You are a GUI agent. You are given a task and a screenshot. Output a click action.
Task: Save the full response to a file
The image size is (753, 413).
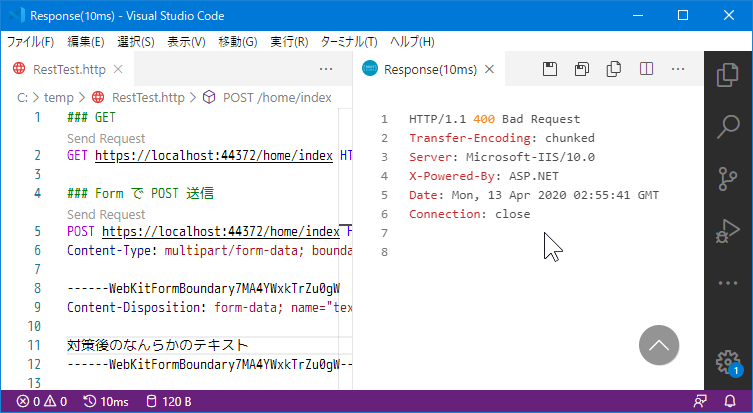click(x=550, y=69)
